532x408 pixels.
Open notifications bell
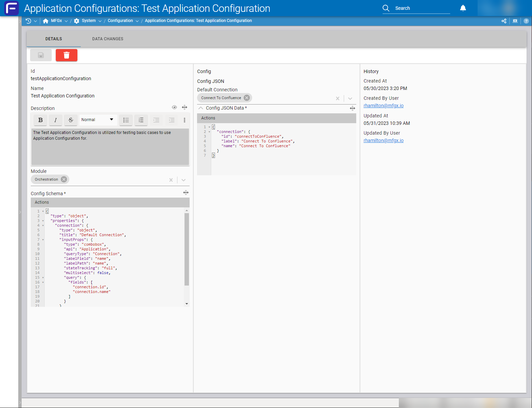pos(463,8)
